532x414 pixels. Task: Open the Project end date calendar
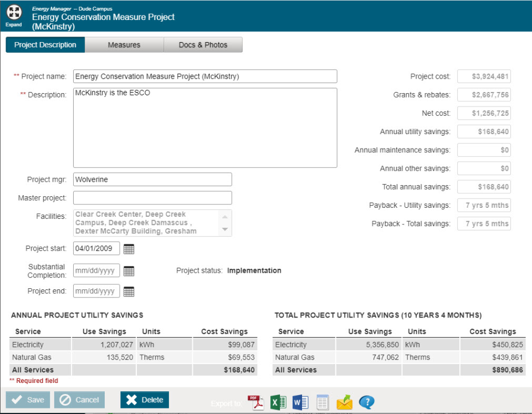pyautogui.click(x=129, y=290)
